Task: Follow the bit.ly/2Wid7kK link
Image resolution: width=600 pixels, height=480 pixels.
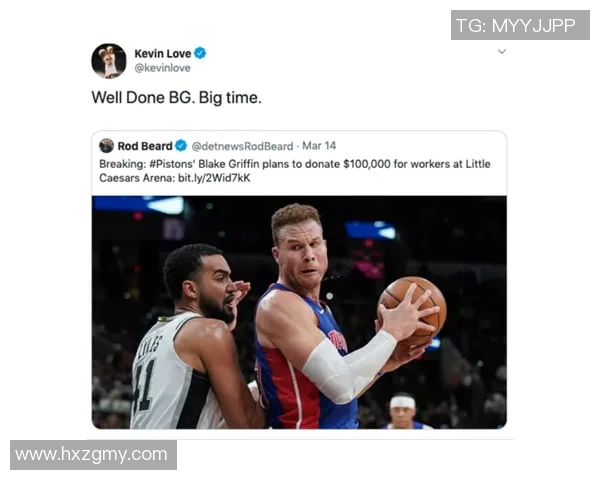Action: pyautogui.click(x=214, y=178)
